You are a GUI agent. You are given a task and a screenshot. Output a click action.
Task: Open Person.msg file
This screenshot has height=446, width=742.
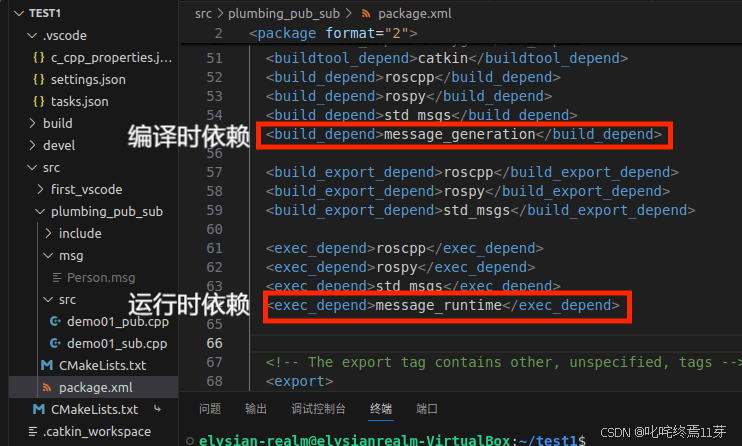[x=101, y=277]
